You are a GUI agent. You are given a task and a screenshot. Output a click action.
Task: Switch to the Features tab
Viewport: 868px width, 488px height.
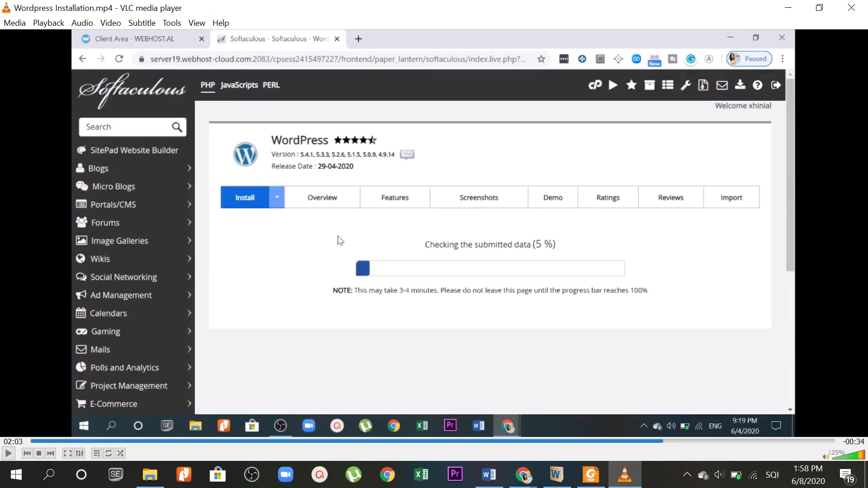point(395,197)
